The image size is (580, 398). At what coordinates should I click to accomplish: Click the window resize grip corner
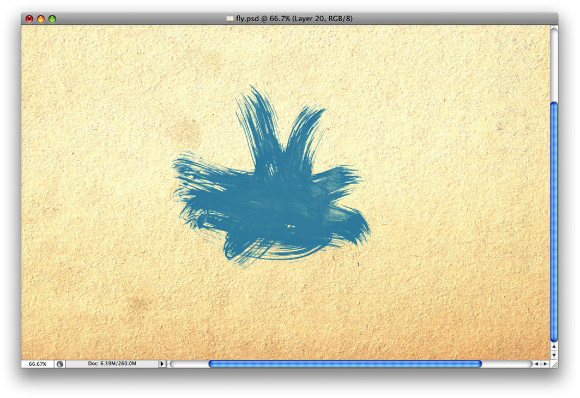pyautogui.click(x=554, y=364)
